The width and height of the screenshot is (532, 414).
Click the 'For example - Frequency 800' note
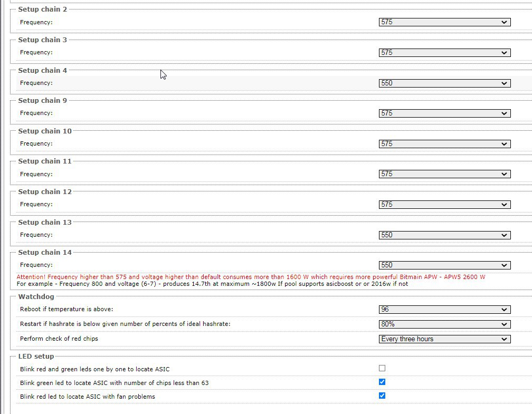pos(212,284)
